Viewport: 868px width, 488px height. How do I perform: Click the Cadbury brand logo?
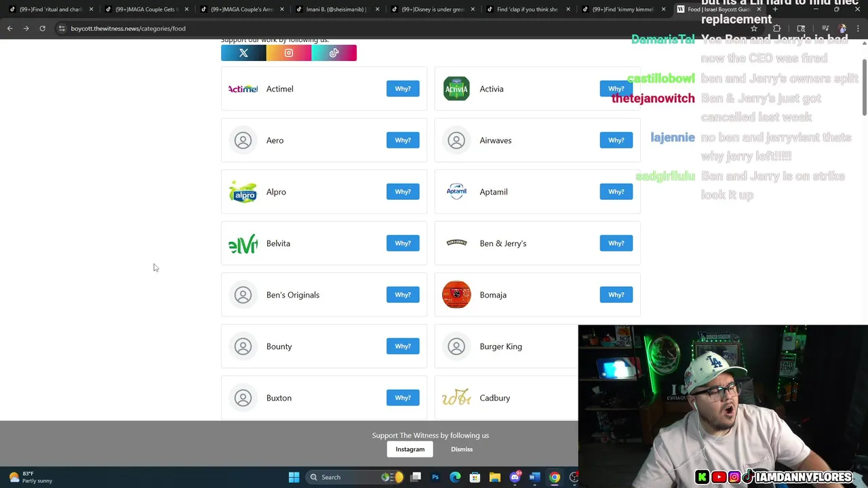pyautogui.click(x=456, y=398)
